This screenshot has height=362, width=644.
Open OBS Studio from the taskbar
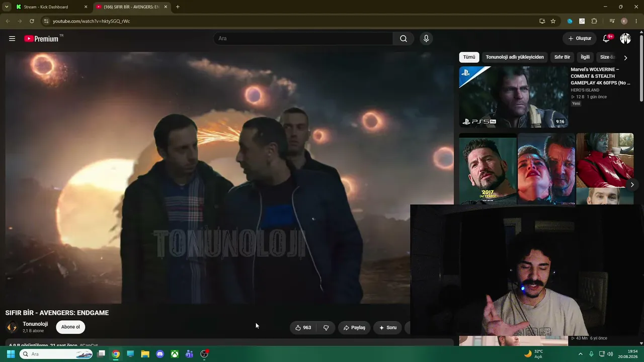click(204, 354)
